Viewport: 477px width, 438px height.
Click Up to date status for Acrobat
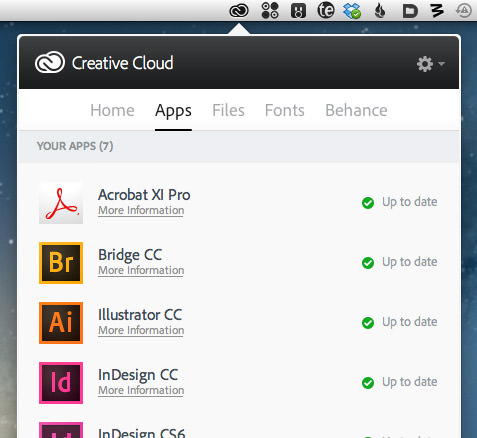pos(410,202)
